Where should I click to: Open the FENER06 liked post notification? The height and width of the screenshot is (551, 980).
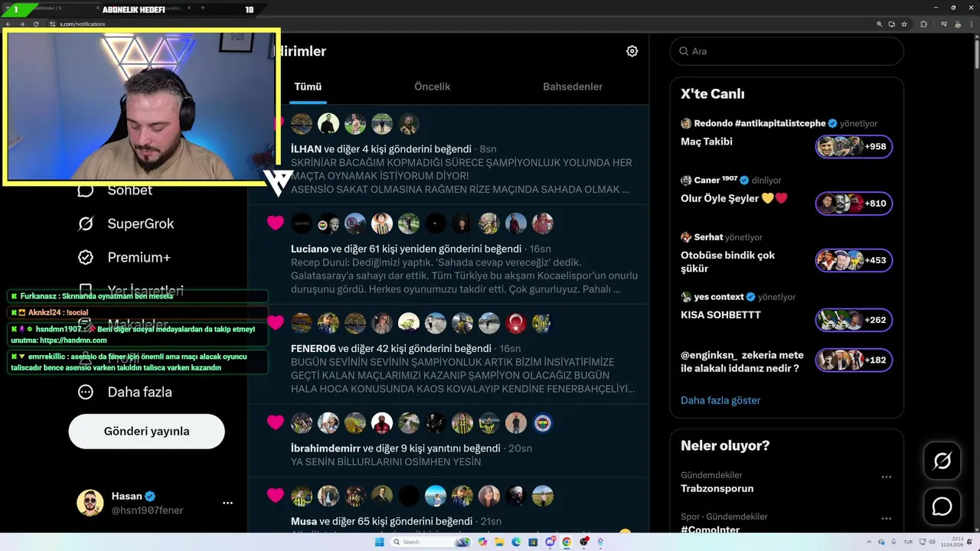449,354
